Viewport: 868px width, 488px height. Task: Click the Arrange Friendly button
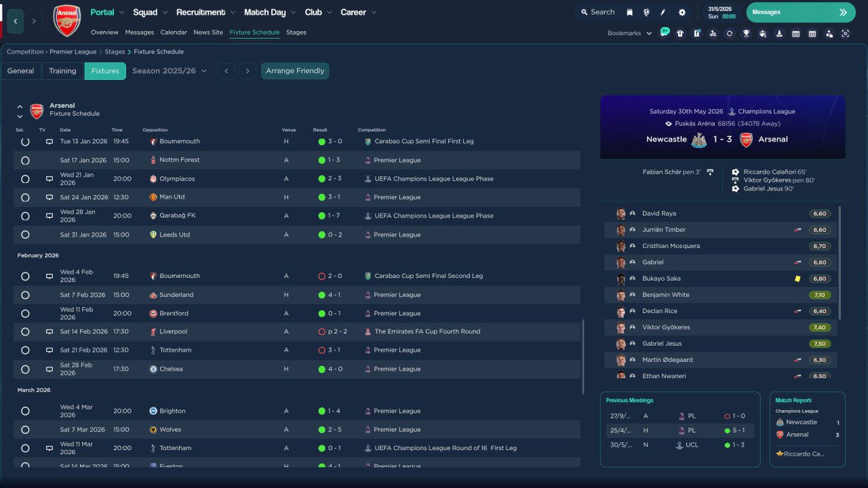click(x=295, y=71)
